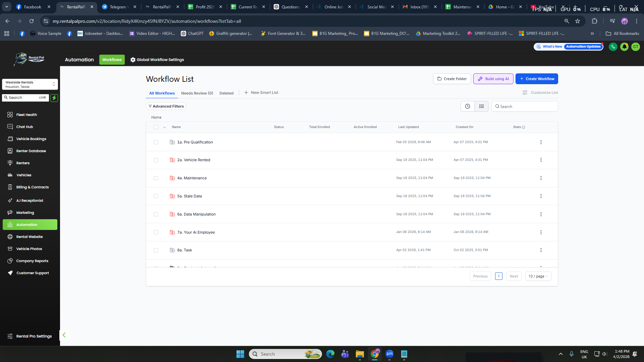Collapse the sidebar with green arrow

click(64, 335)
